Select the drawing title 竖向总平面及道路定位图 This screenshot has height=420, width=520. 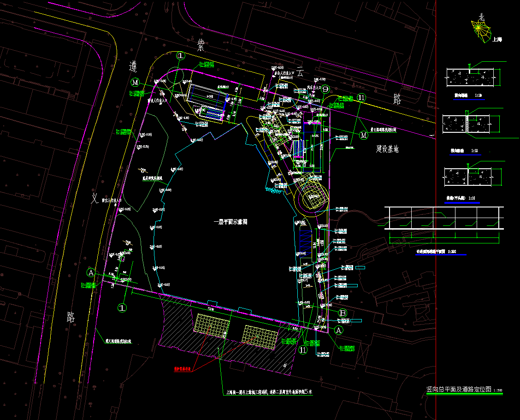[x=459, y=389]
